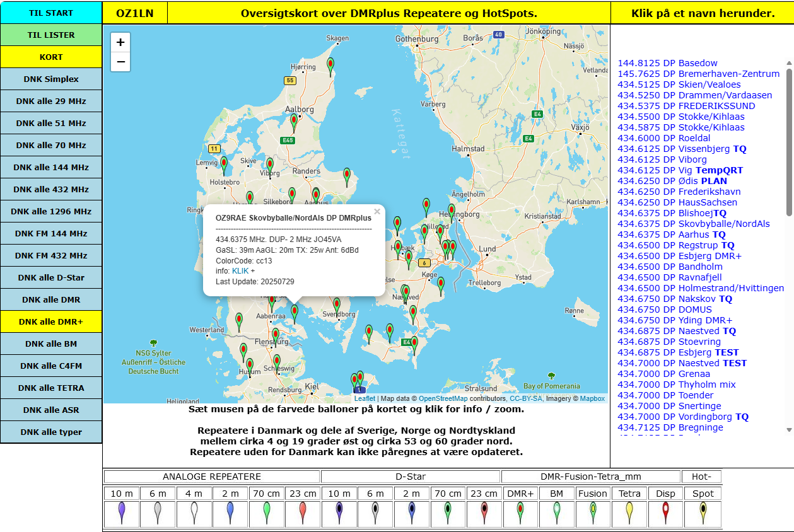The image size is (794, 532).
Task: Click the DMR+ balloon icon in legend
Action: [x=520, y=513]
